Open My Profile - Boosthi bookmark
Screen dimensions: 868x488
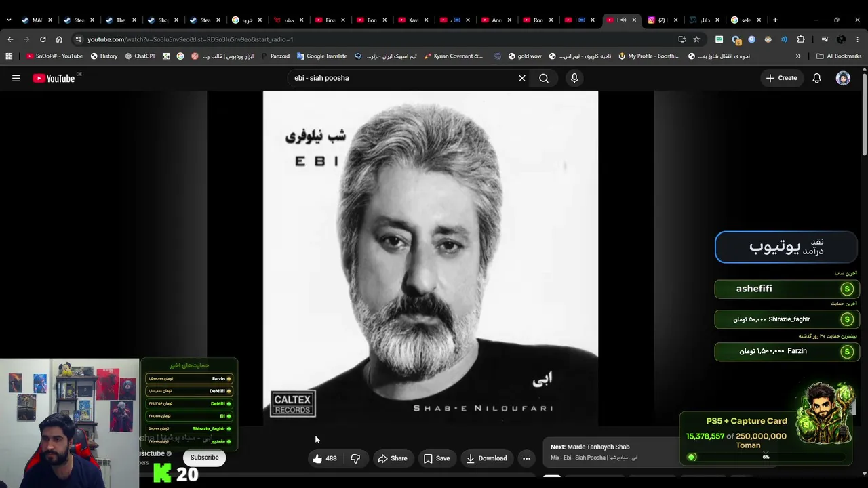tap(649, 56)
